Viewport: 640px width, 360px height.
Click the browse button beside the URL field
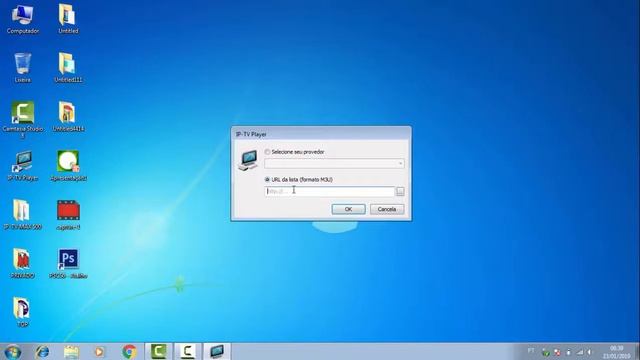(x=400, y=191)
